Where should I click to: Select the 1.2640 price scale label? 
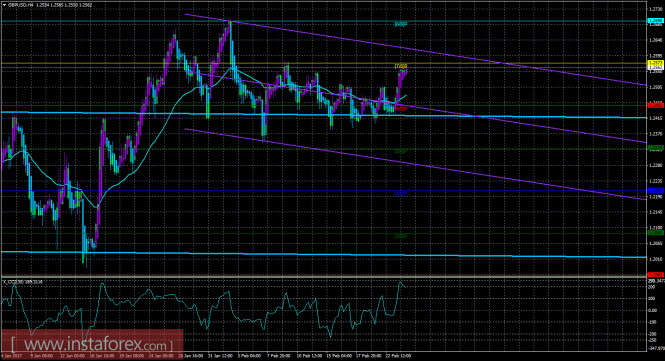[656, 40]
